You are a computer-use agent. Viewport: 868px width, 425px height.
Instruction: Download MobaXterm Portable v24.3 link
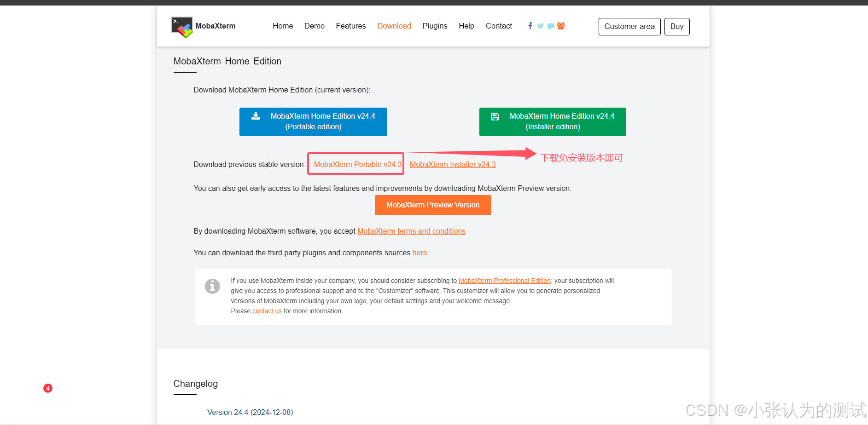358,164
